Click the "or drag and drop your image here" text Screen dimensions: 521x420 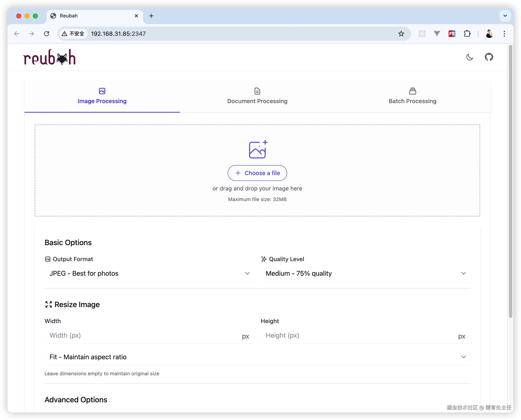[257, 188]
